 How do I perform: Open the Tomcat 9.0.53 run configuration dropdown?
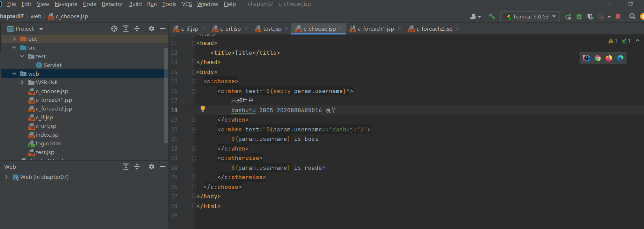point(530,16)
